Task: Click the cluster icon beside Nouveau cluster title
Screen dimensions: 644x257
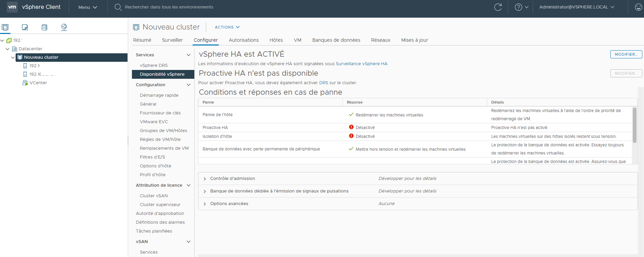Action: click(136, 27)
